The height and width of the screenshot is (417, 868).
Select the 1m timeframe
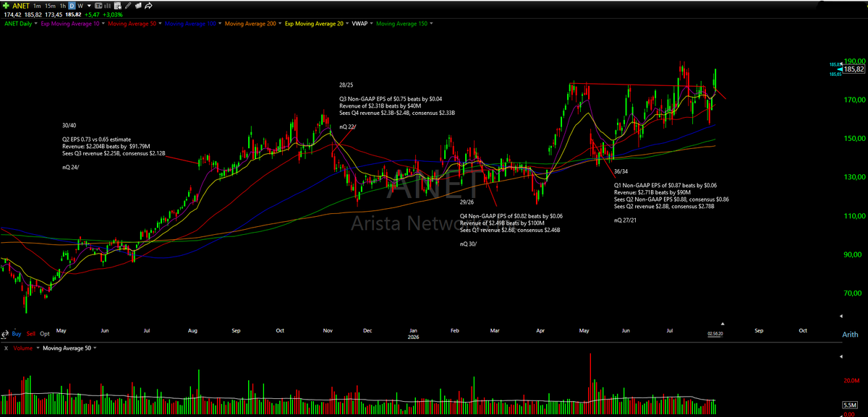37,6
